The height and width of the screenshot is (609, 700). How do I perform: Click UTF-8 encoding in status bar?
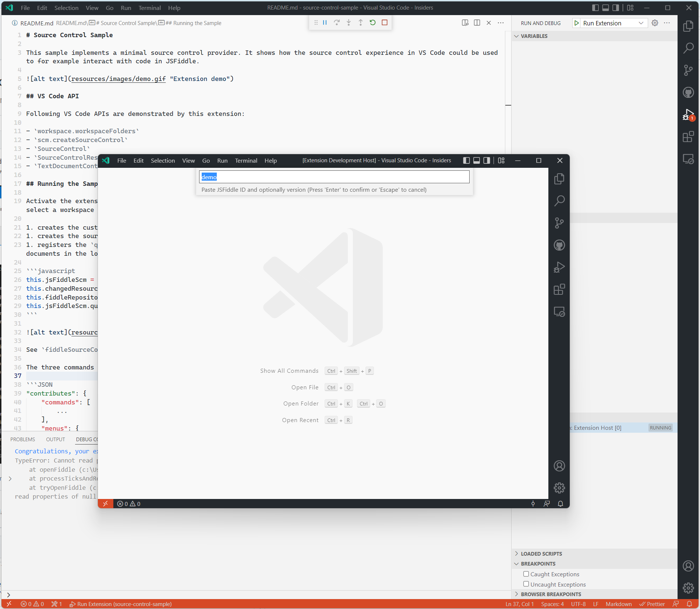click(x=578, y=604)
